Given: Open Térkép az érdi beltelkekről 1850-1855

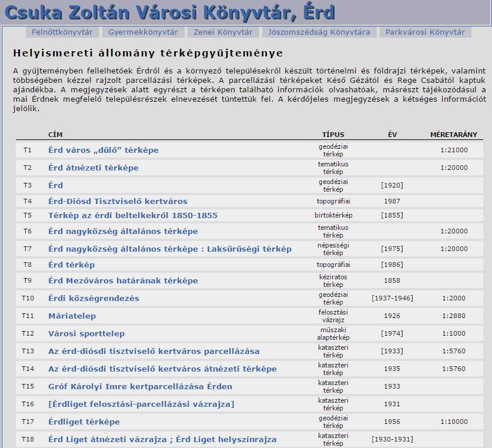Looking at the screenshot, I should point(133,215).
